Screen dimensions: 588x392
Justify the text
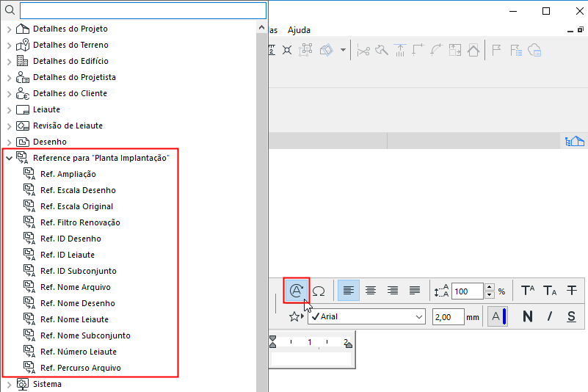(x=415, y=291)
